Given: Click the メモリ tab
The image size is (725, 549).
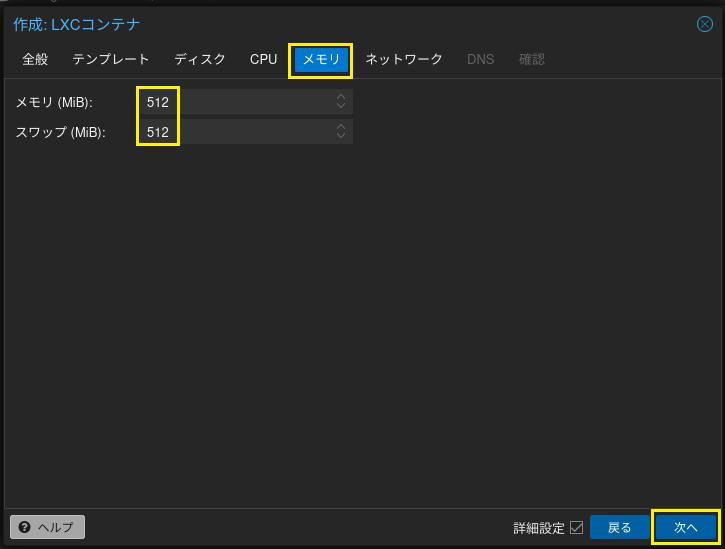Looking at the screenshot, I should [321, 60].
